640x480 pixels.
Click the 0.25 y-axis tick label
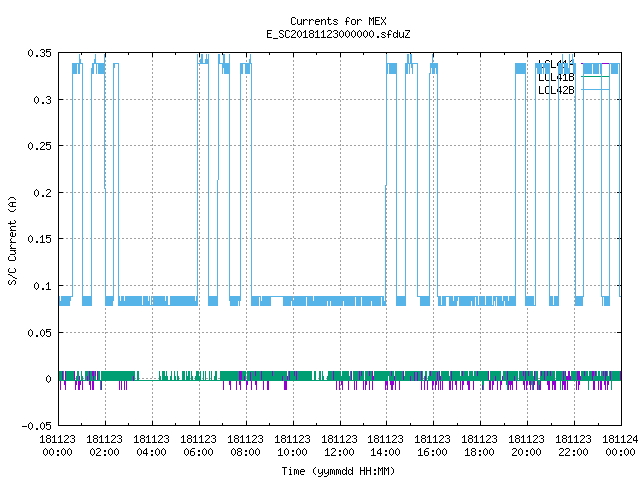coord(40,146)
